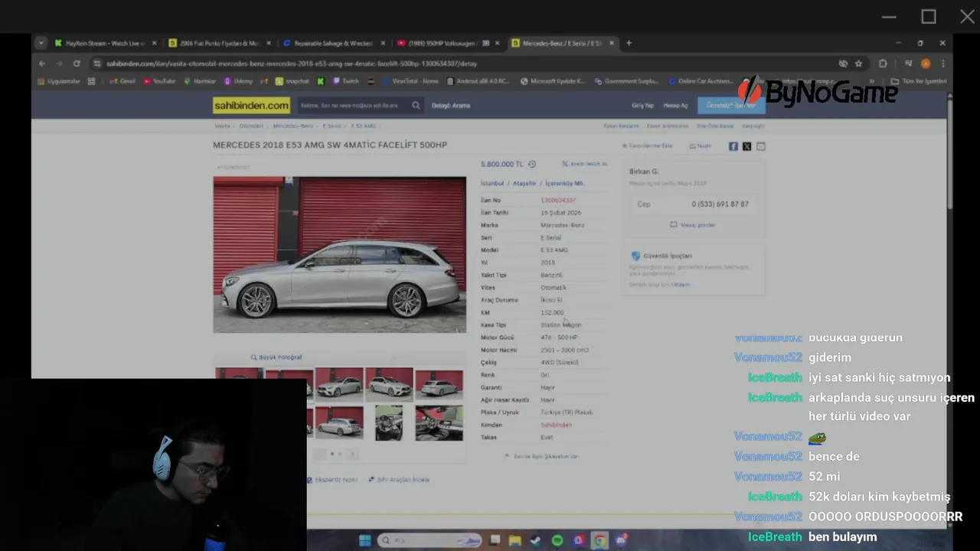
Task: Click Ataşehir location link
Action: tap(524, 184)
